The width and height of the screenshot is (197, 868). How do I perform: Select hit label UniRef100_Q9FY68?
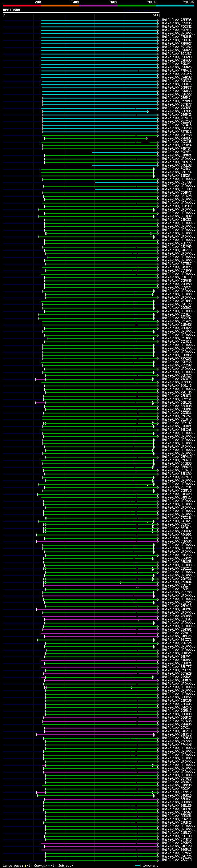(x=177, y=135)
